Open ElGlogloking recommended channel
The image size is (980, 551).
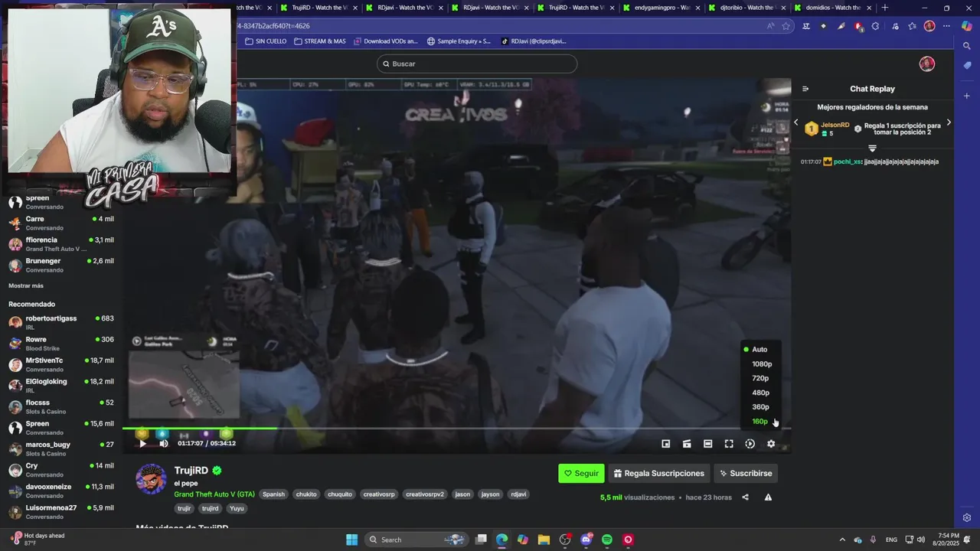tap(61, 386)
